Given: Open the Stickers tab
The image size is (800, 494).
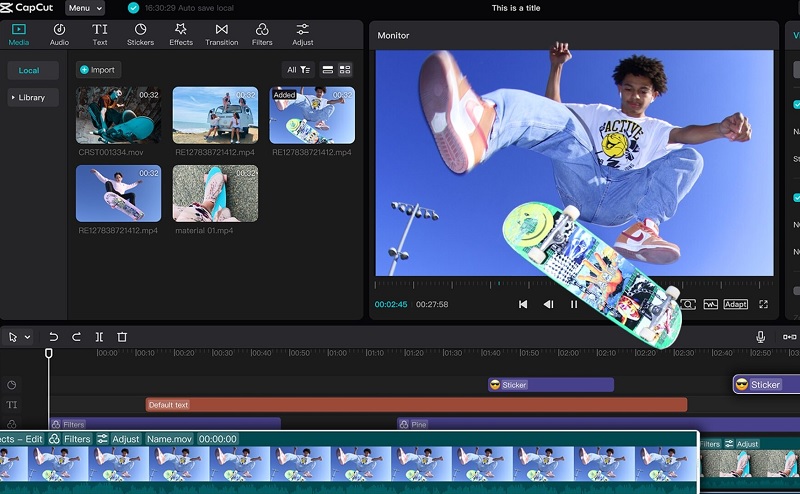Looking at the screenshot, I should pyautogui.click(x=140, y=35).
